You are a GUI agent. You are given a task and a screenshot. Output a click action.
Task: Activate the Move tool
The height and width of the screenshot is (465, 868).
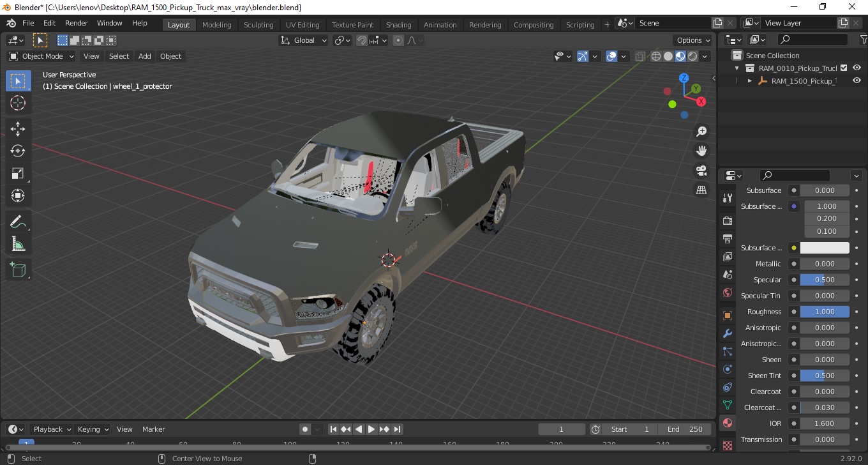[18, 128]
